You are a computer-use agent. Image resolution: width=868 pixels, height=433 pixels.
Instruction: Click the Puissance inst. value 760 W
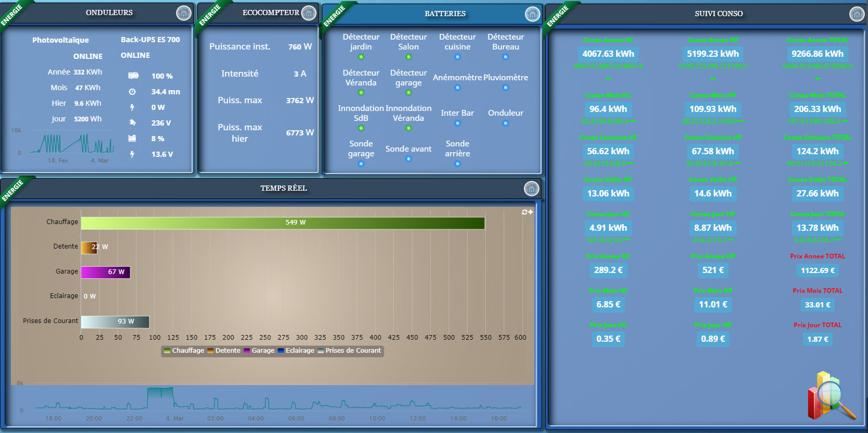(x=300, y=46)
